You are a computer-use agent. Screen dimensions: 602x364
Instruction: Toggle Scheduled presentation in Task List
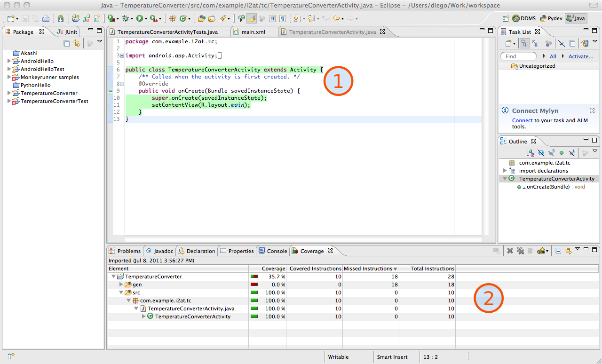[535, 43]
